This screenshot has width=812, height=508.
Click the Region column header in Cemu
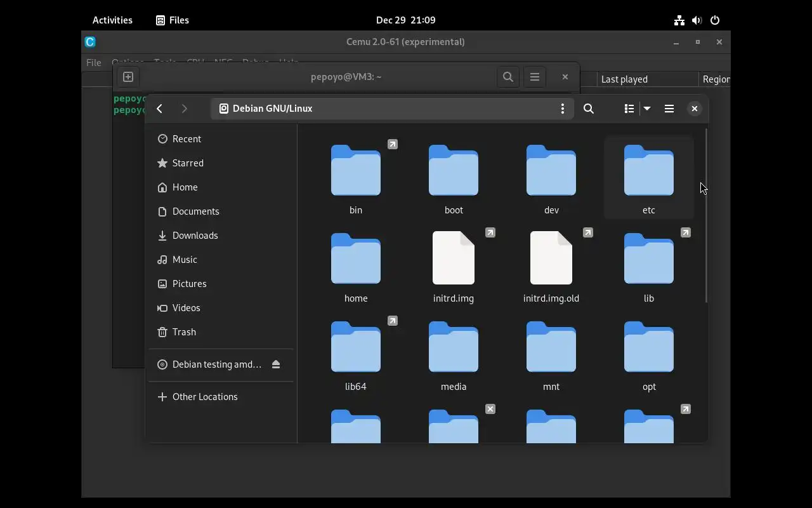point(715,79)
